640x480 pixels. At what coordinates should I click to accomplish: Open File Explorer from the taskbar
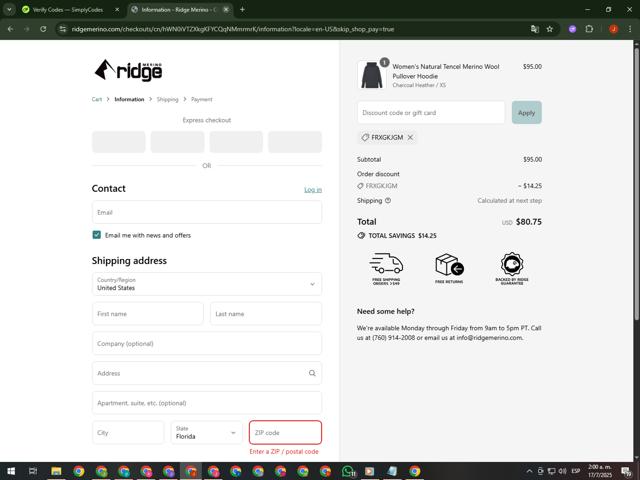(56, 471)
